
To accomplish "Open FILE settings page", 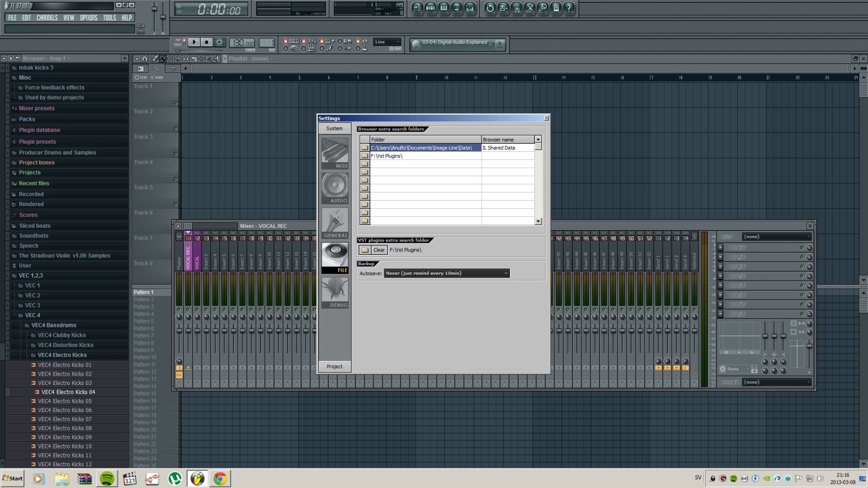I will [335, 258].
